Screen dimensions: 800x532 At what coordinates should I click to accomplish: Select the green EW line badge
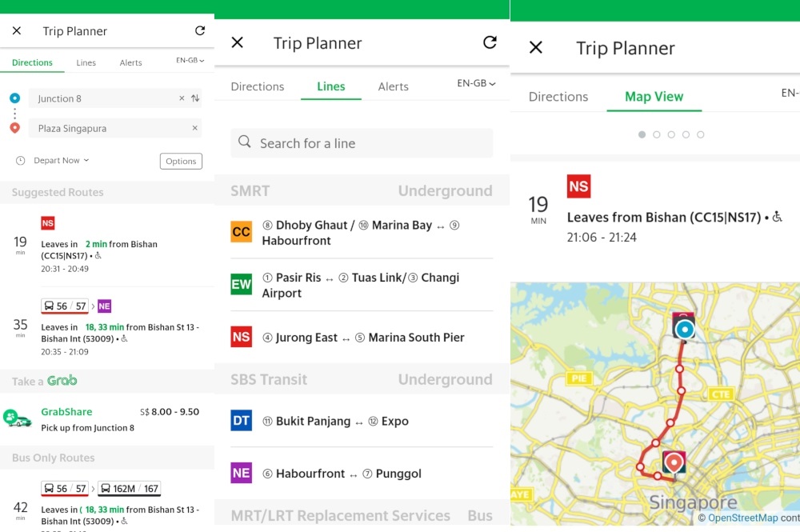coord(242,284)
